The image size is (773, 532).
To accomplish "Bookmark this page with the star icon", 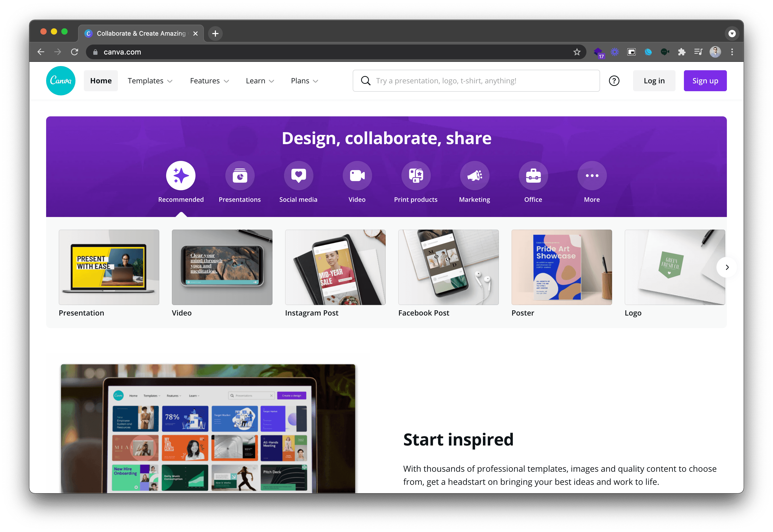I will click(x=577, y=52).
